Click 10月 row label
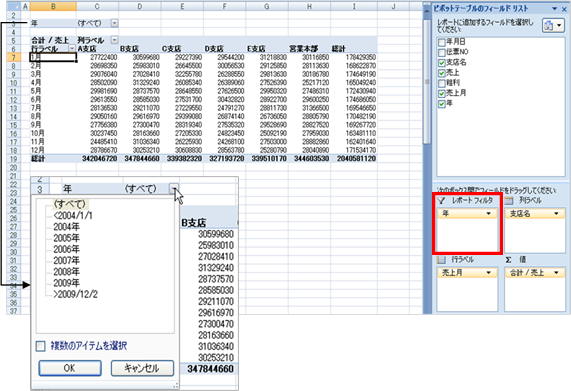This screenshot has width=571, height=391. pyautogui.click(x=38, y=133)
